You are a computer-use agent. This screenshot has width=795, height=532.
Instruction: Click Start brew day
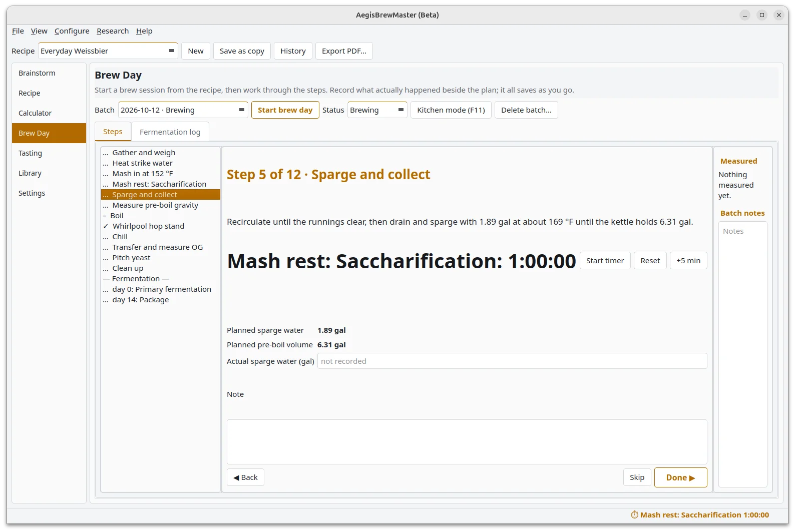click(285, 110)
